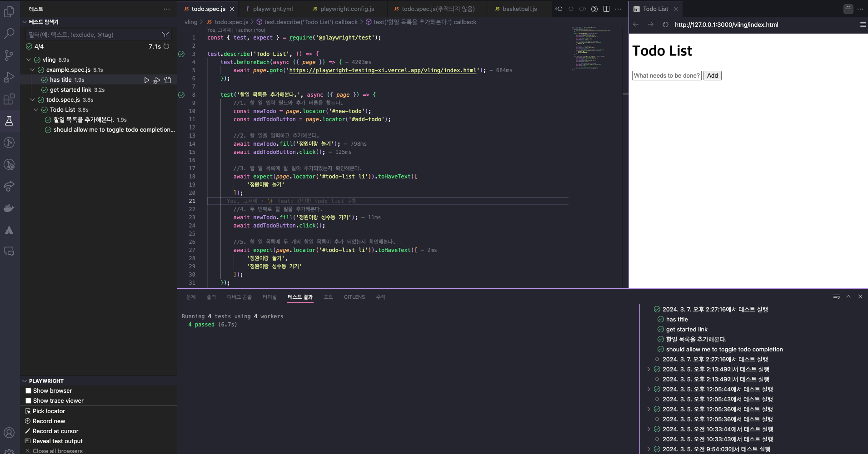Collapse the vling test folder

(x=29, y=60)
